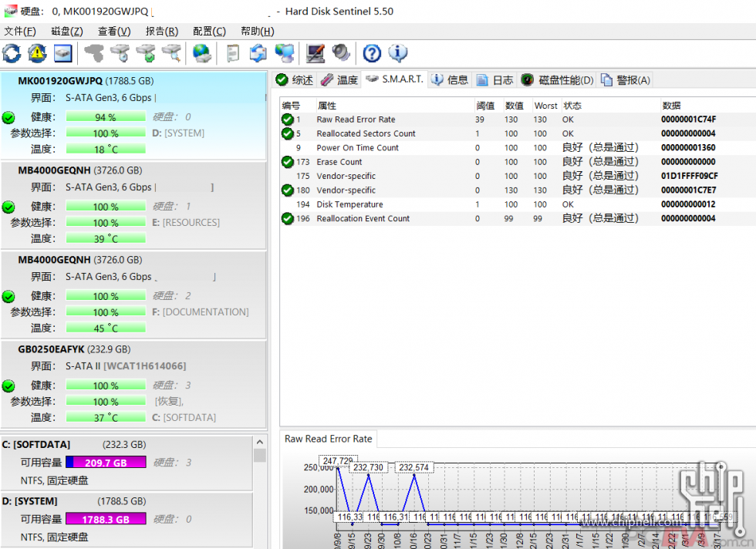Screen dimensions: 756x549
Task: Click the 18 °C temperature bar
Action: [x=106, y=150]
